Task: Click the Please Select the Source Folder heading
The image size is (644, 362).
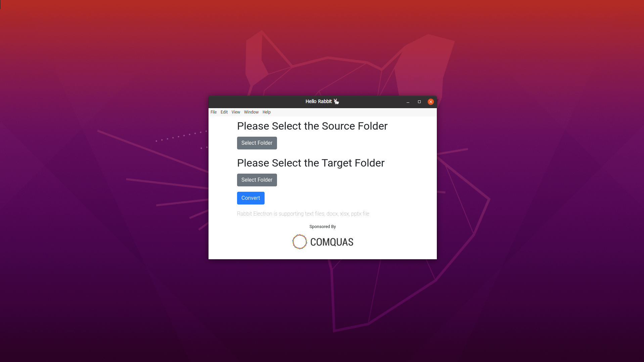Action: 312,126
